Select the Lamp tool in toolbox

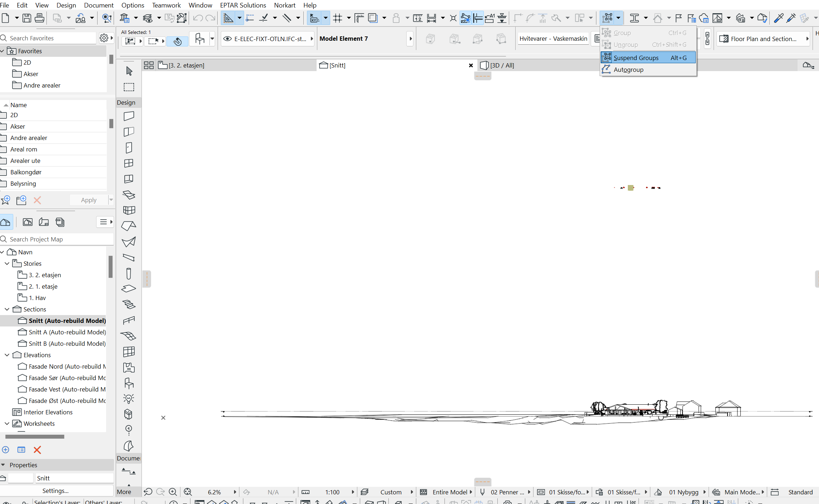point(129,399)
